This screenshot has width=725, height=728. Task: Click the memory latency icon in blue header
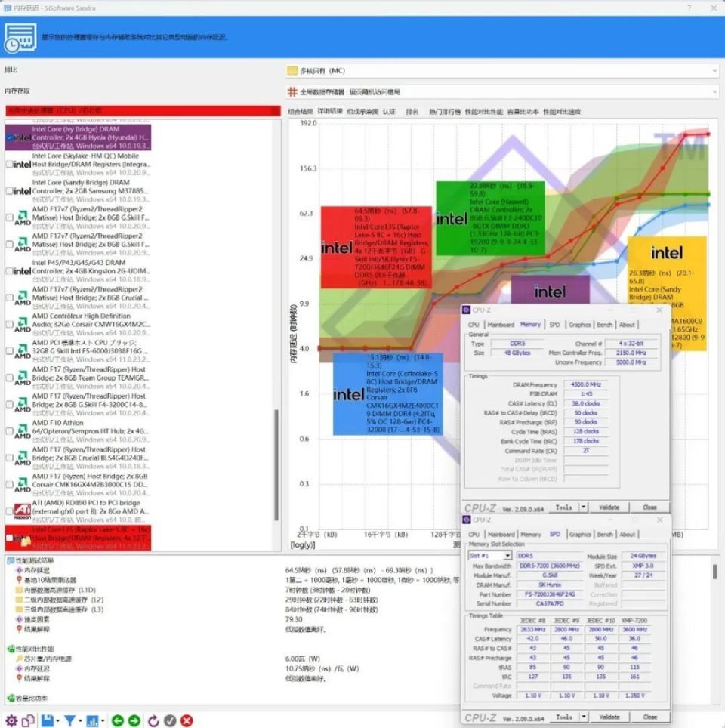tap(20, 37)
